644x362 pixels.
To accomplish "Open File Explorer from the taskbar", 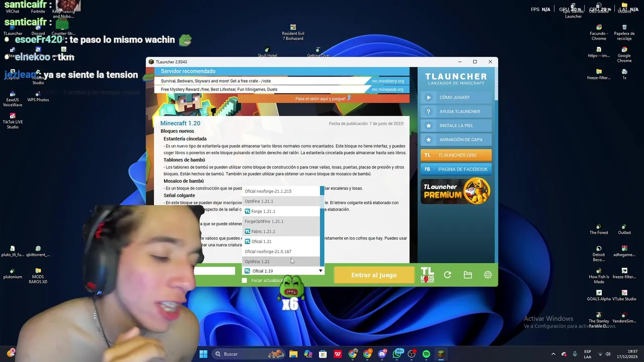I will click(x=293, y=354).
